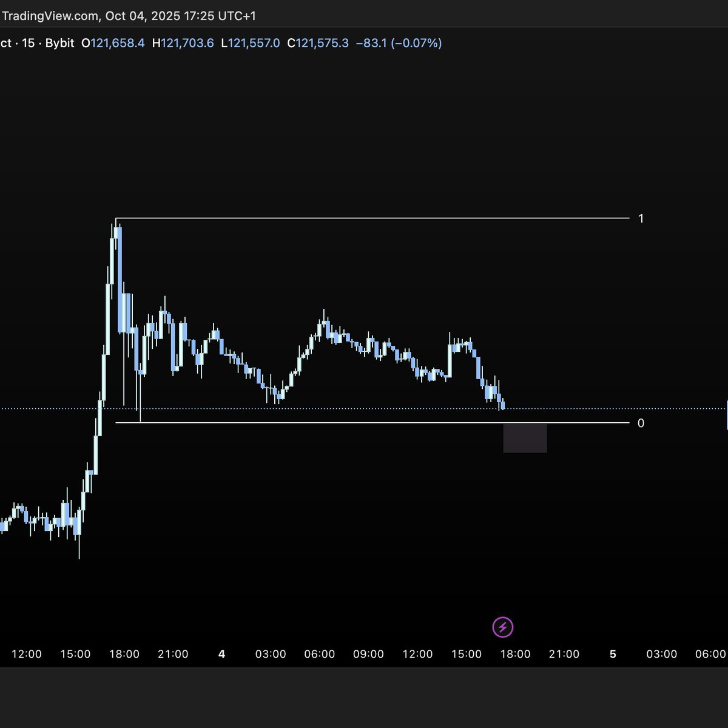Click the high price value H121,703.6
This screenshot has height=728, width=728.
(183, 43)
